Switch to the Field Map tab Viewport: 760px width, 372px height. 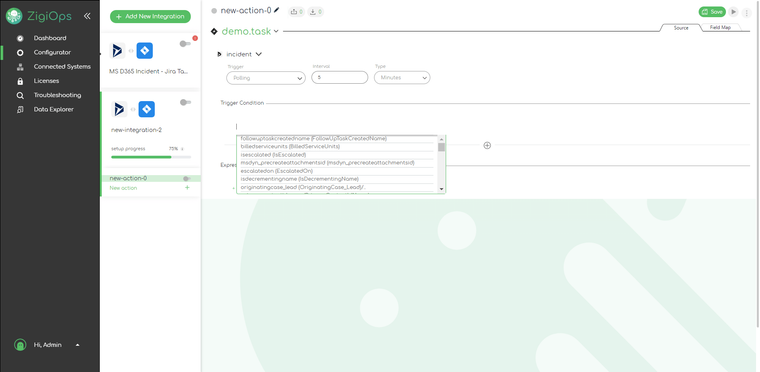(x=720, y=28)
